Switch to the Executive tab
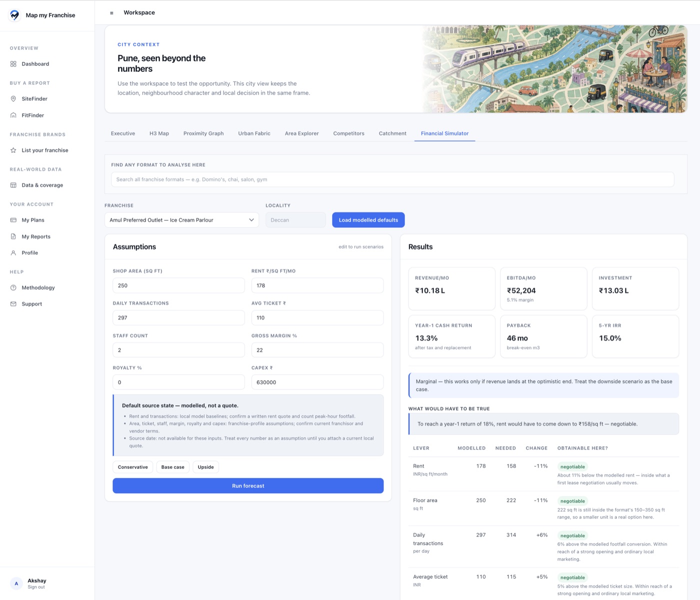The width and height of the screenshot is (700, 600). click(x=123, y=133)
